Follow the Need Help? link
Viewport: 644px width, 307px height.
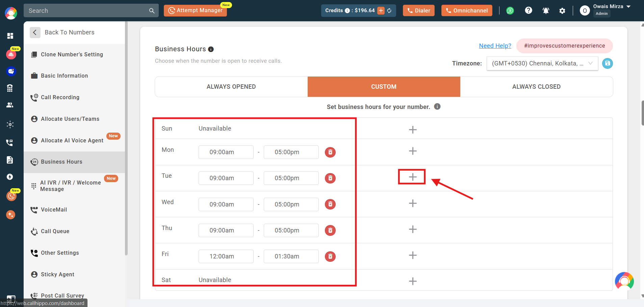click(x=495, y=46)
